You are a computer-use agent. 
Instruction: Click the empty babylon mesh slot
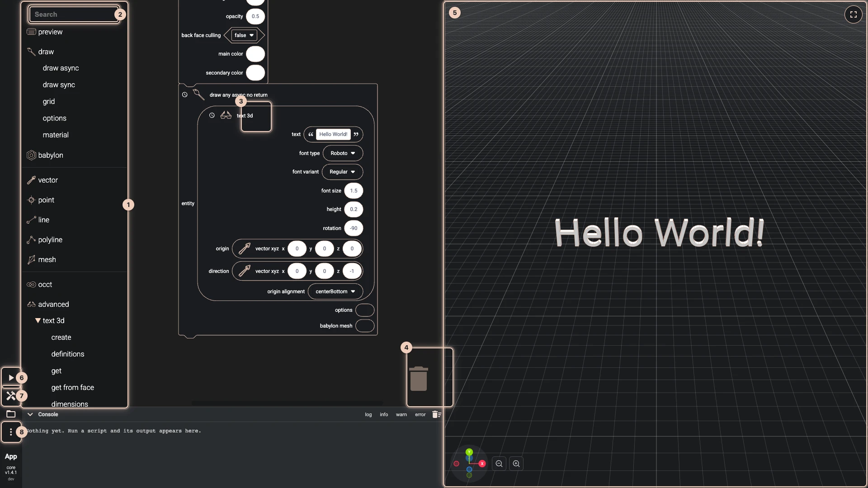(365, 326)
